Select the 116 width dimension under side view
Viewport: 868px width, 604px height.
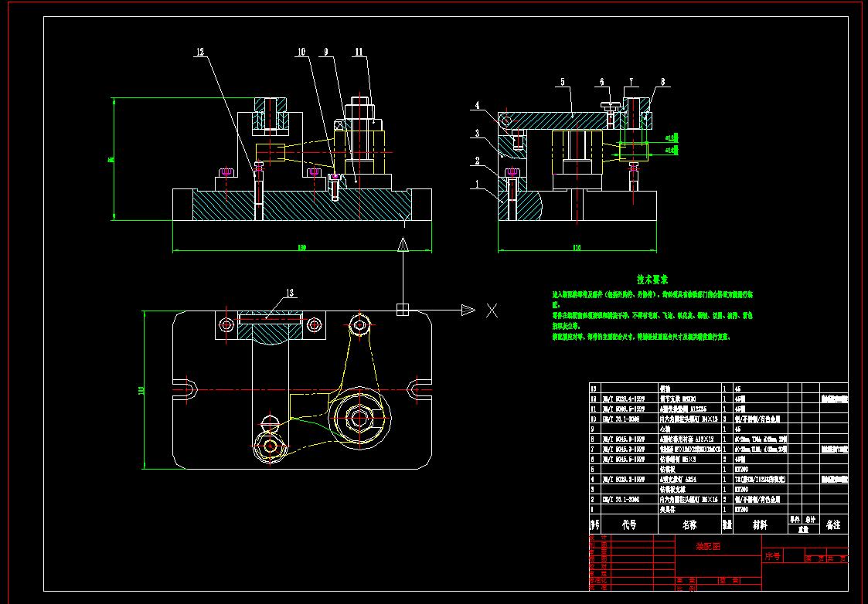pyautogui.click(x=577, y=249)
